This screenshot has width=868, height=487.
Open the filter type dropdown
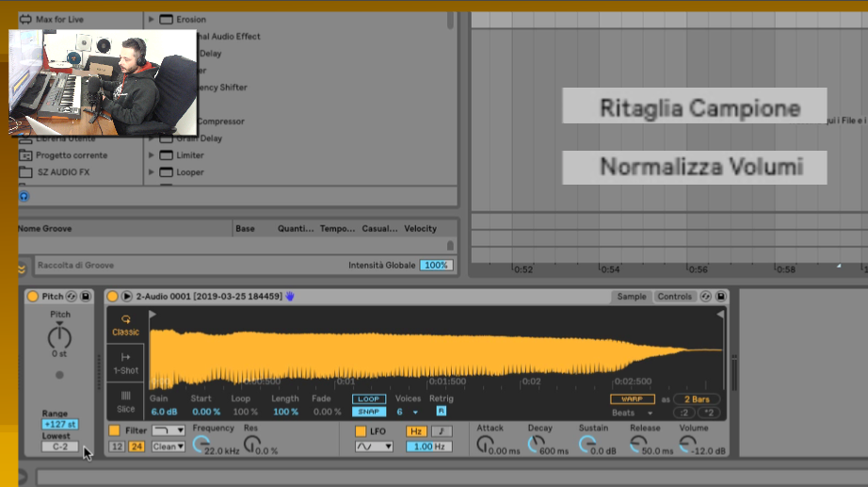click(169, 430)
